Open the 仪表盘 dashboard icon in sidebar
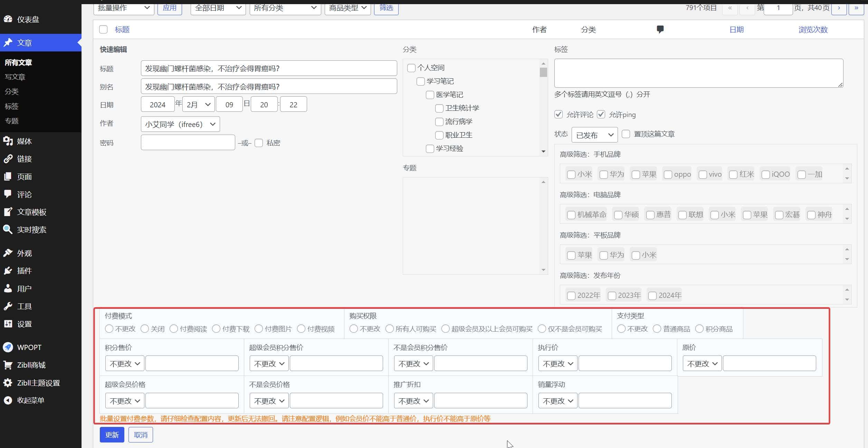Screen dimensions: 868x448 (9, 19)
